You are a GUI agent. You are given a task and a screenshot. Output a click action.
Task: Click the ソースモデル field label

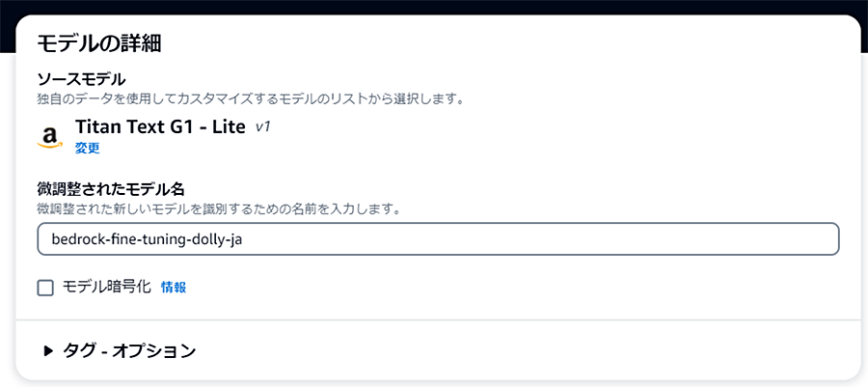click(x=81, y=80)
